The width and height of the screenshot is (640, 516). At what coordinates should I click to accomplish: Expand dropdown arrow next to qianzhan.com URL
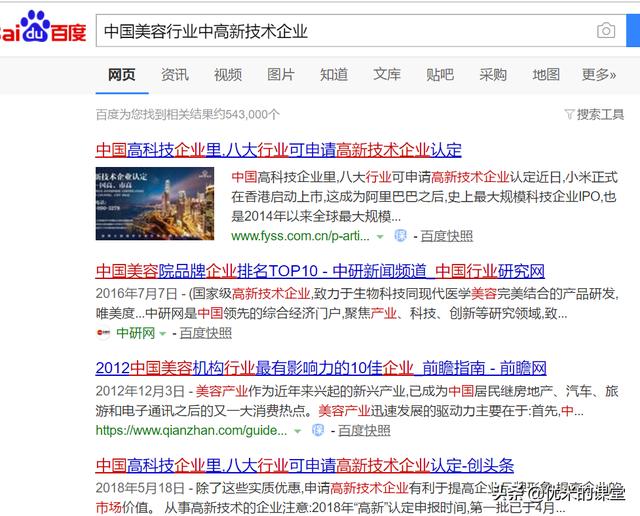(298, 431)
